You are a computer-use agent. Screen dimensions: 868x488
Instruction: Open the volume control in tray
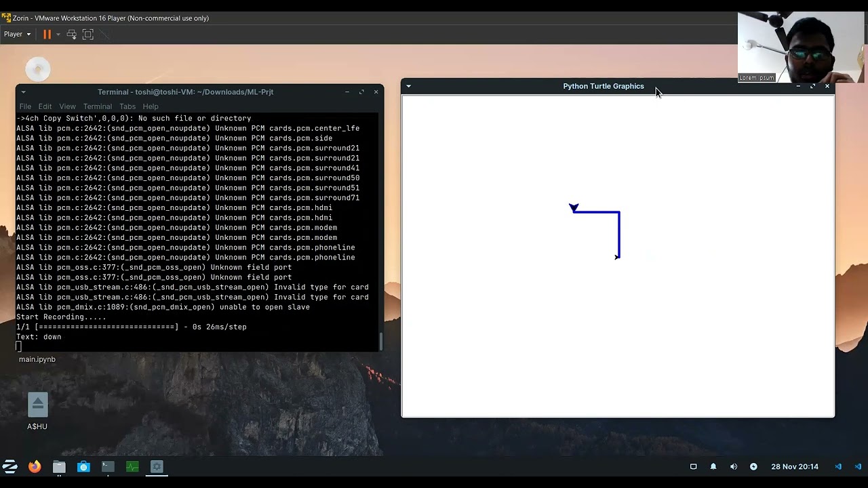(733, 466)
